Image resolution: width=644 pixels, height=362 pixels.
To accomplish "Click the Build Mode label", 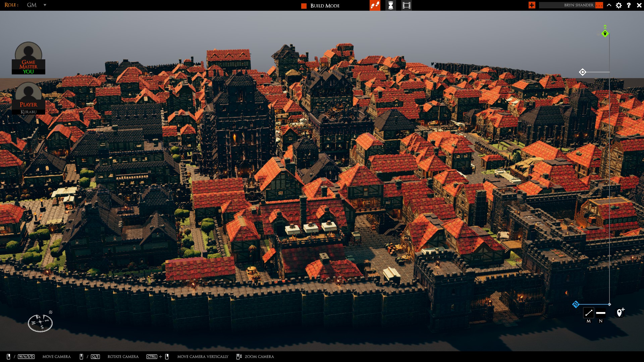I will pyautogui.click(x=325, y=6).
